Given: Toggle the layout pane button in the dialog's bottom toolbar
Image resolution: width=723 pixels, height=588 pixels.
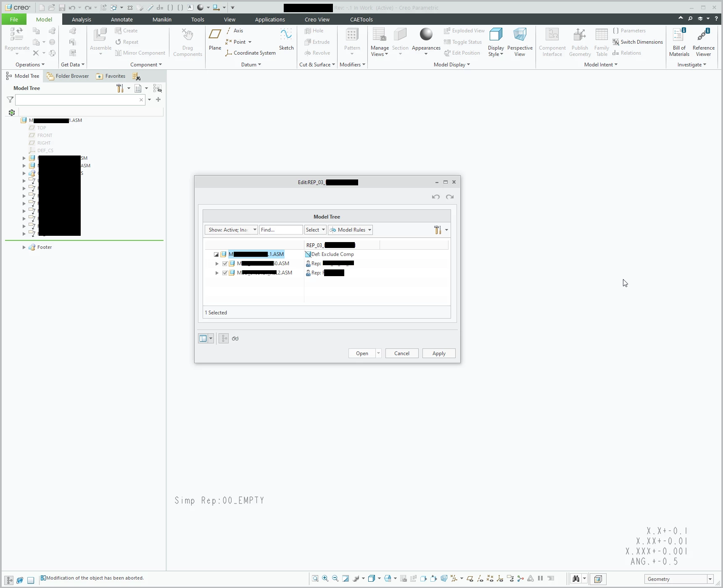Looking at the screenshot, I should [203, 338].
